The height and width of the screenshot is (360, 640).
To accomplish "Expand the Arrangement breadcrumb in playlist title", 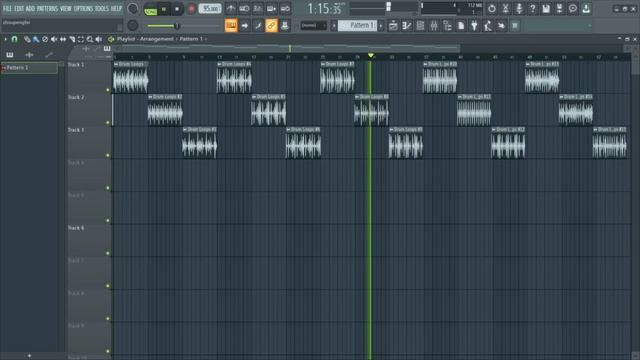I will point(157,39).
